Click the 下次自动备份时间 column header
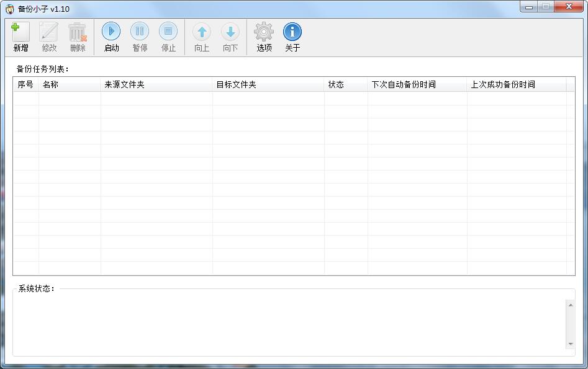588x369 pixels. point(417,85)
